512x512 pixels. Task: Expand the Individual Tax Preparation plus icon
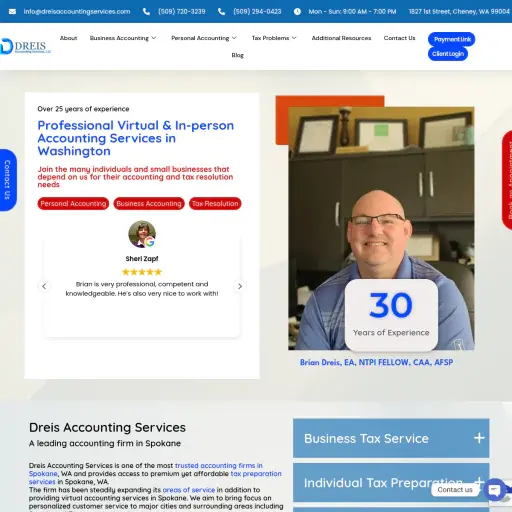(479, 481)
